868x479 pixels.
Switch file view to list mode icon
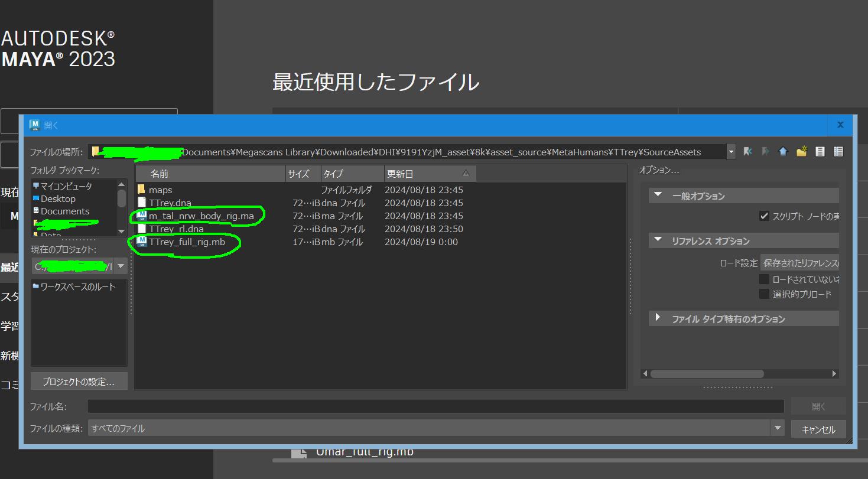(x=820, y=152)
